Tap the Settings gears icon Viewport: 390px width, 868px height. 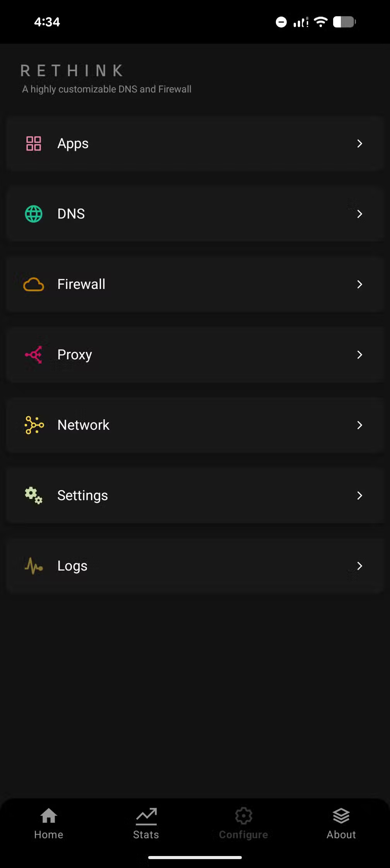pos(34,496)
